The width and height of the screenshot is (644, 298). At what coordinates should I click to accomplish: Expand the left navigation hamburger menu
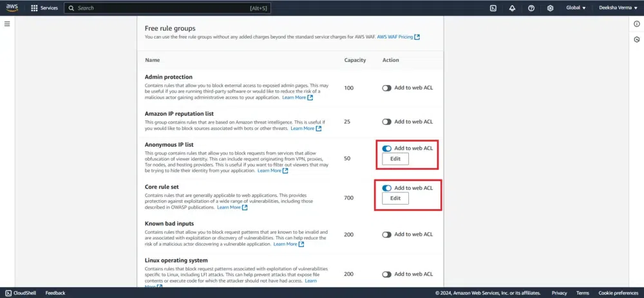click(7, 24)
